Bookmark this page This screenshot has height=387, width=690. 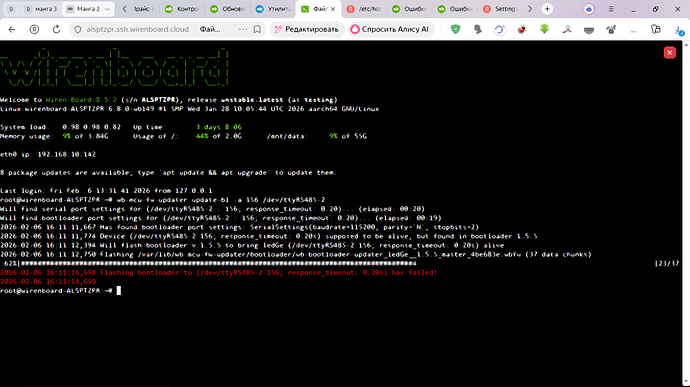257,29
